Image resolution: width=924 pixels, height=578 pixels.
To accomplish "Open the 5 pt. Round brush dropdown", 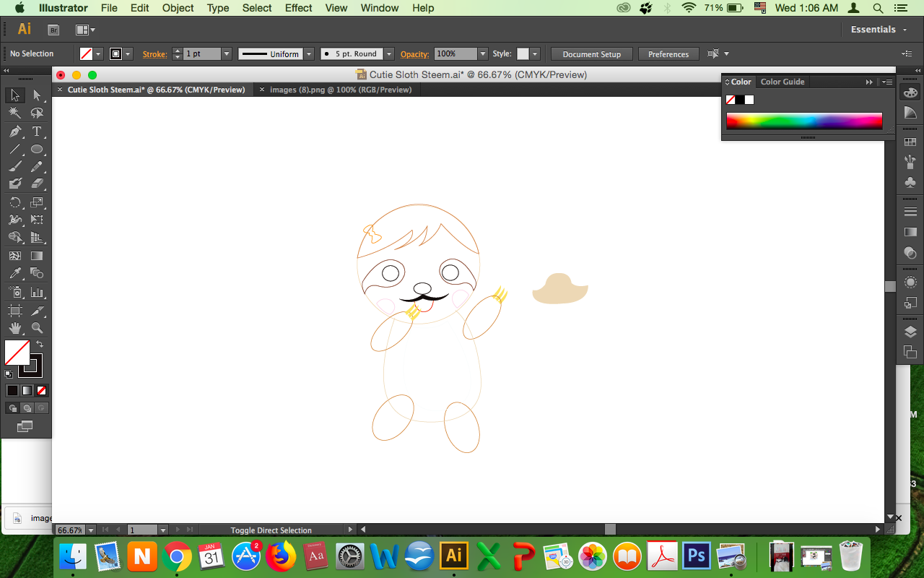I will (389, 54).
